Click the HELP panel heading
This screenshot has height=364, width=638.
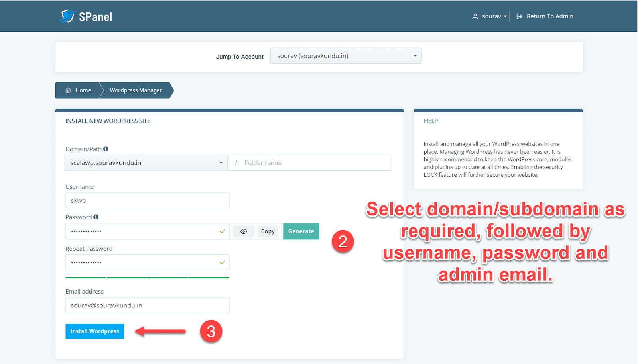click(431, 121)
